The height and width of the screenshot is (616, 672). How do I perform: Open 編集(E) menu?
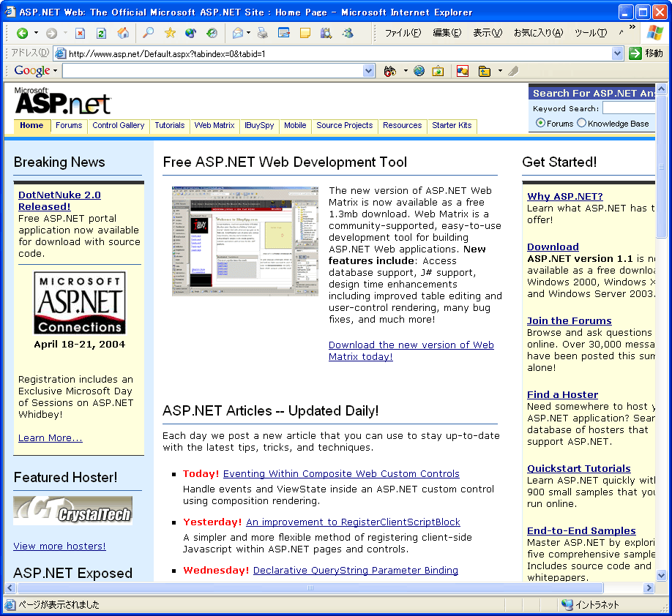pos(447,33)
